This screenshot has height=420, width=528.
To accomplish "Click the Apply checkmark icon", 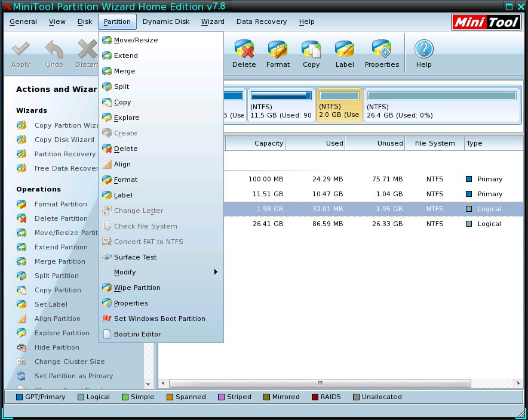I will point(21,54).
